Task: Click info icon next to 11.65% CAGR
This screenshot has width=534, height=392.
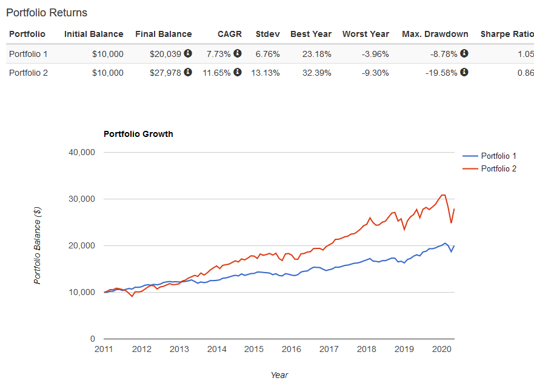Action: pyautogui.click(x=238, y=72)
